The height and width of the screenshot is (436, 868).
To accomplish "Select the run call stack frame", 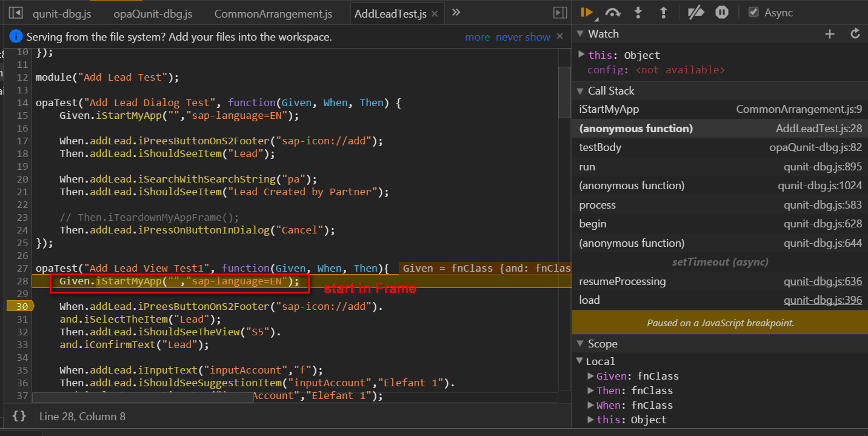I will tap(720, 167).
